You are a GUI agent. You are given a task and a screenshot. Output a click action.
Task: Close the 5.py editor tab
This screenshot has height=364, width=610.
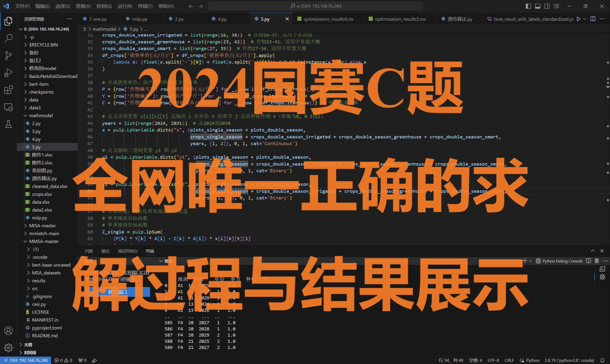point(287,19)
